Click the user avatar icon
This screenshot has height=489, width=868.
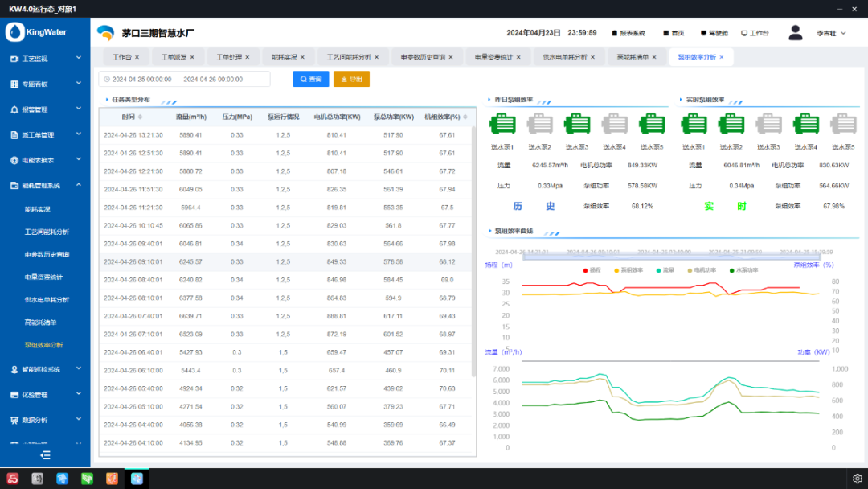pos(796,33)
